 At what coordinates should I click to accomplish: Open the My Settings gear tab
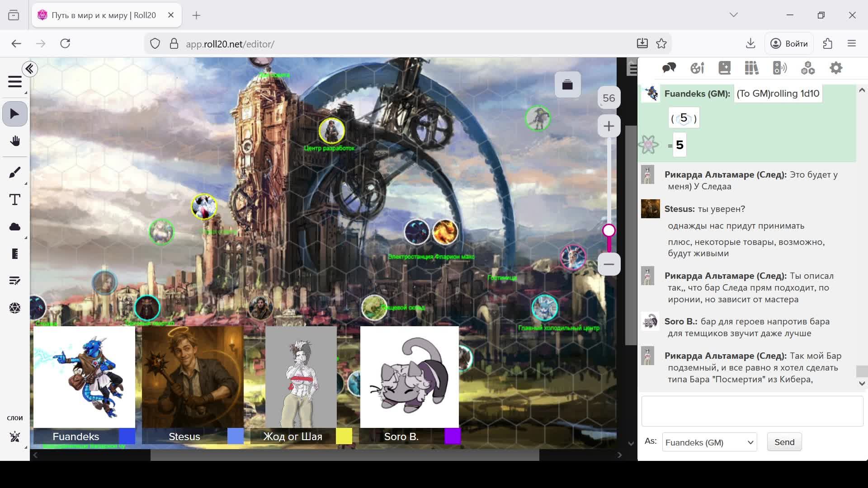coord(836,68)
